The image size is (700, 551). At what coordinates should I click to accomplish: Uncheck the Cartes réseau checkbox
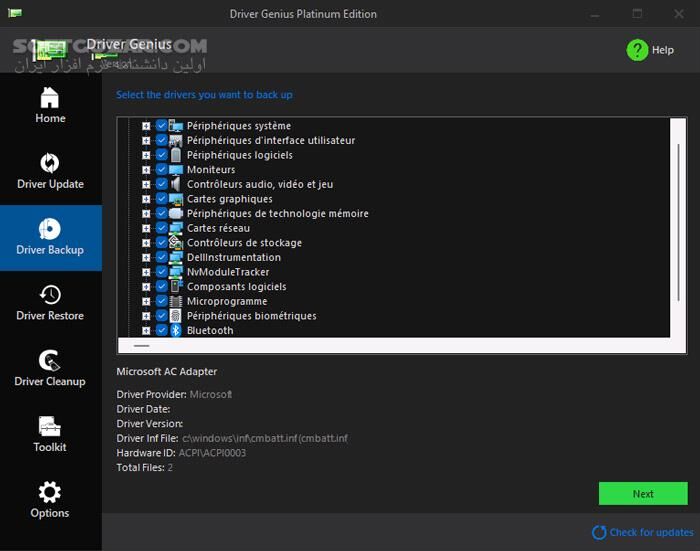[x=161, y=228]
